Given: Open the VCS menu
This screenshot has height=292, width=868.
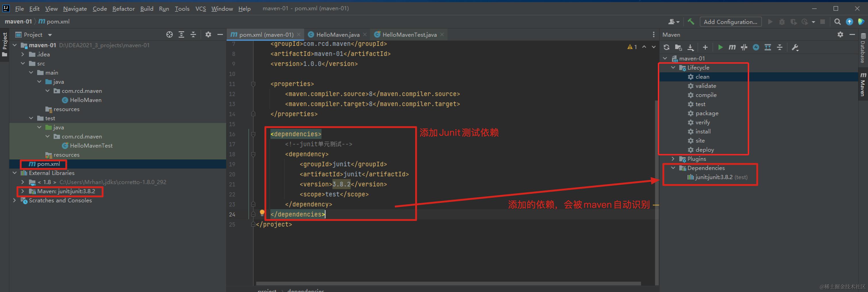Looking at the screenshot, I should [200, 9].
